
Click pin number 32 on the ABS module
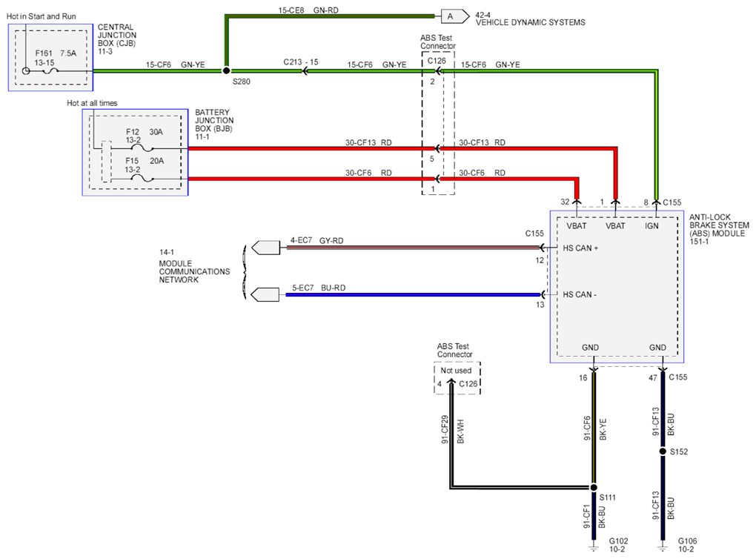(x=565, y=202)
